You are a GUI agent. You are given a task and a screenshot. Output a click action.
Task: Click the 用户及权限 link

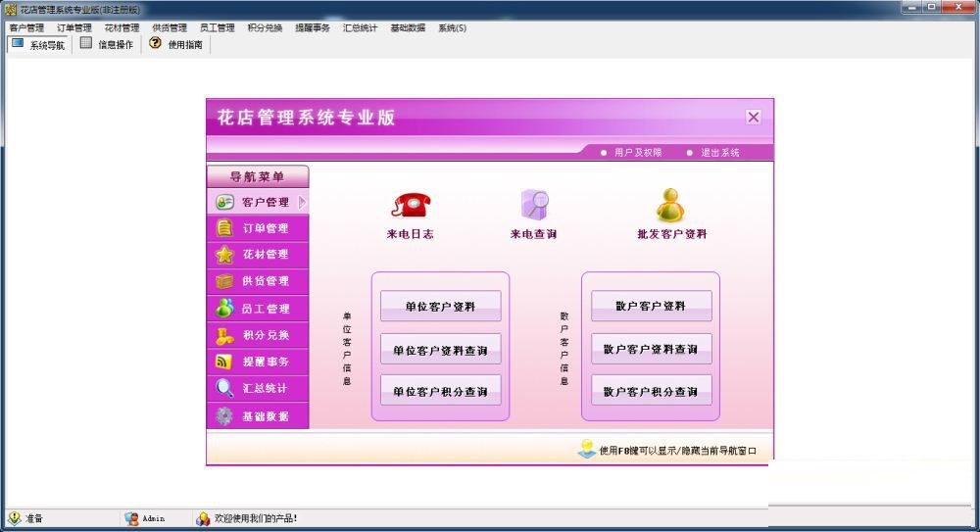click(x=638, y=153)
